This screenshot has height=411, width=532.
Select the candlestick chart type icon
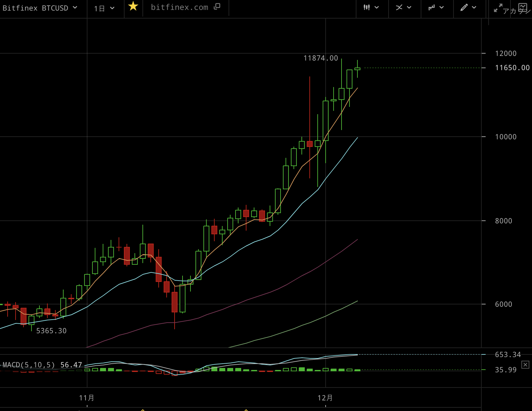[366, 7]
